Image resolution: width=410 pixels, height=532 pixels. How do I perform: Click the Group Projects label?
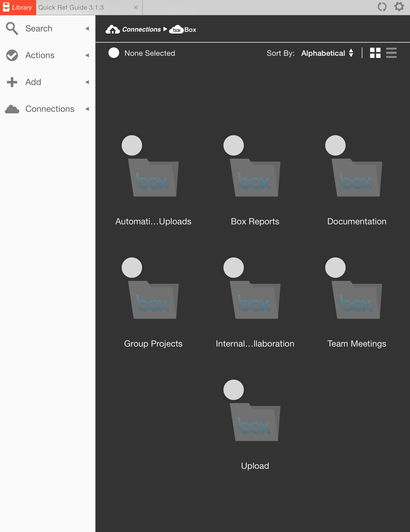[153, 344]
